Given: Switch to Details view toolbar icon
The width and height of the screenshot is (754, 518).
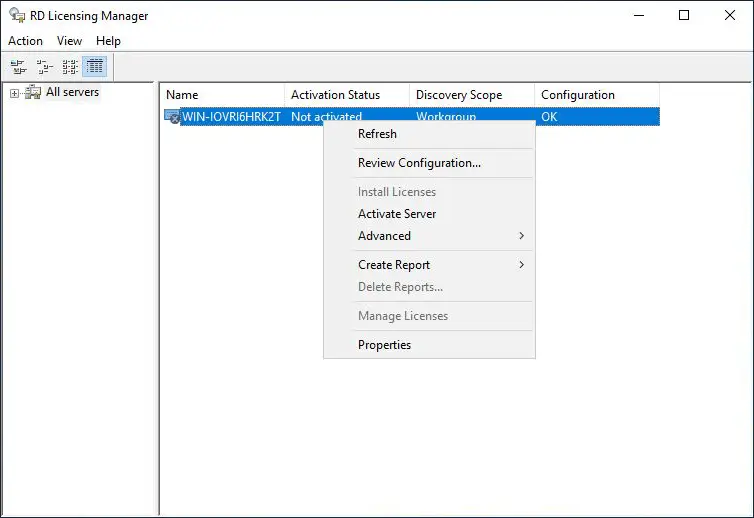Looking at the screenshot, I should [95, 66].
